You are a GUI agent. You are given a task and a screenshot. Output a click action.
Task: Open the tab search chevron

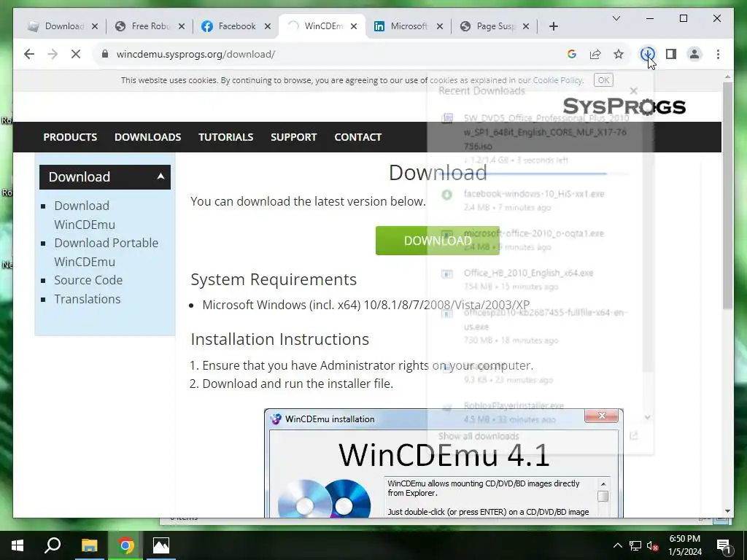616,18
